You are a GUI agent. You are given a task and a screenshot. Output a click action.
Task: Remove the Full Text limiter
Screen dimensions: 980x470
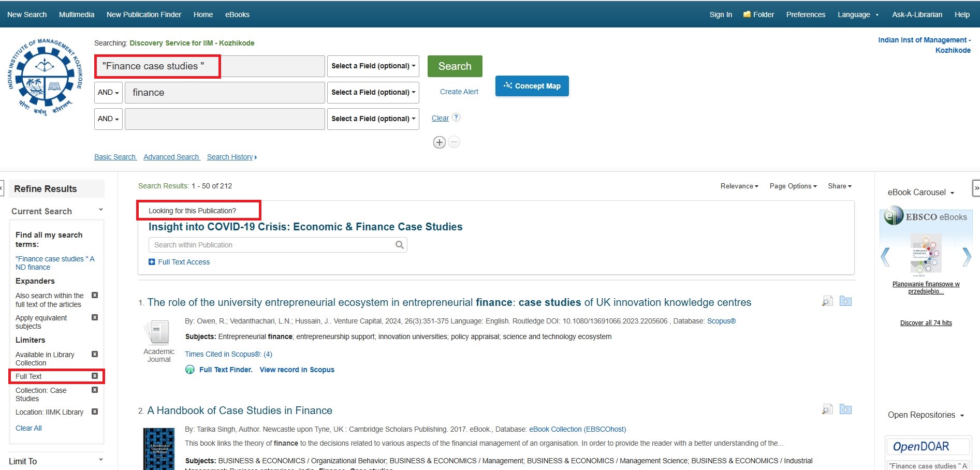(95, 376)
